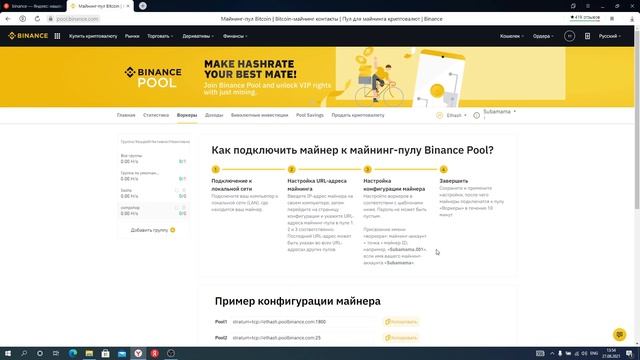Click the Make Hashrate banner
640x360 pixels.
(x=318, y=77)
